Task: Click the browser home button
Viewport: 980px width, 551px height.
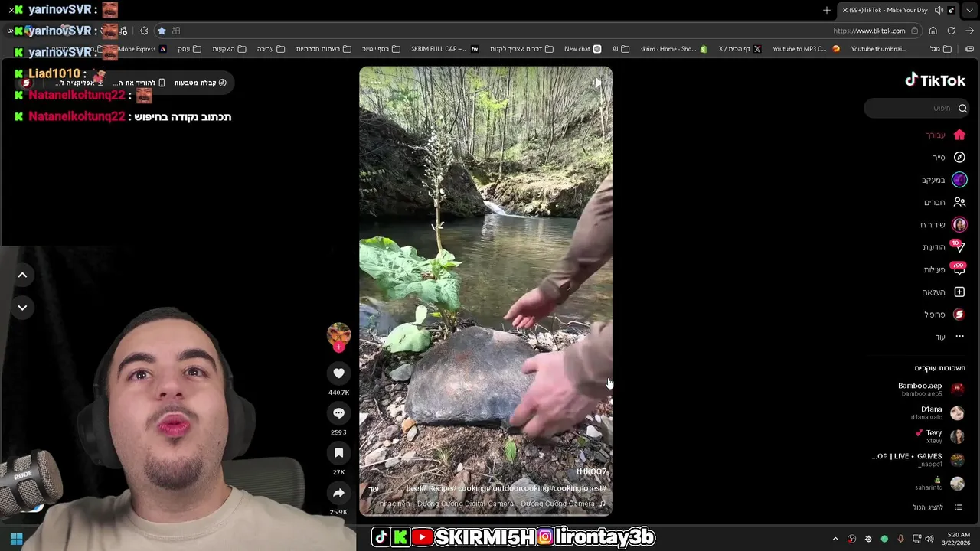Action: click(x=933, y=31)
